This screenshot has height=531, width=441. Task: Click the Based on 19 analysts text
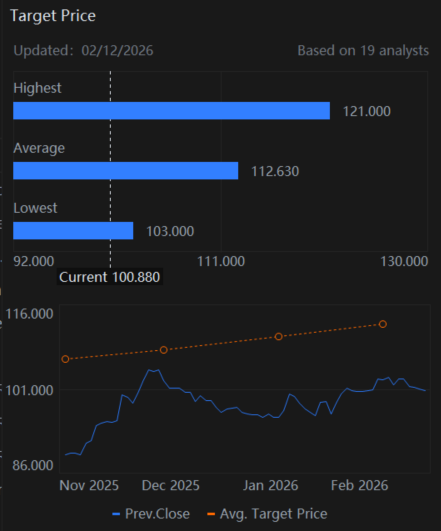pos(363,51)
